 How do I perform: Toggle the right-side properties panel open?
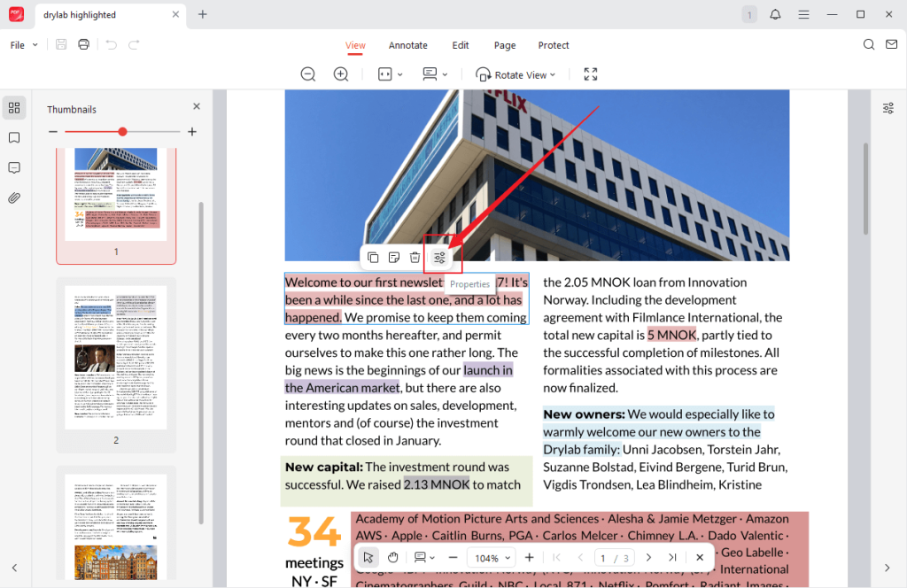pos(888,107)
